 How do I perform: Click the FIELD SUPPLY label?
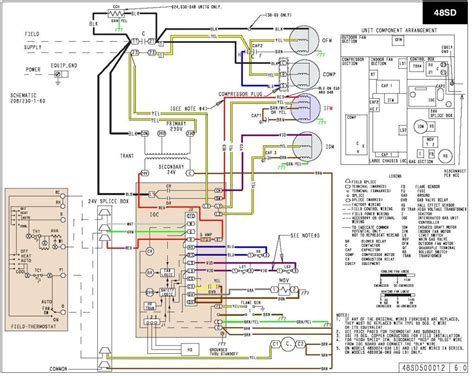coord(33,41)
